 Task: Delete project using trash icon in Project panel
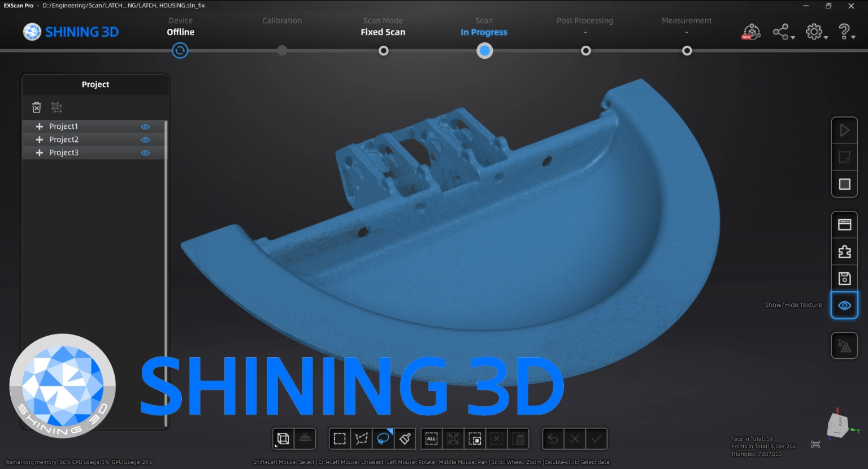[37, 107]
